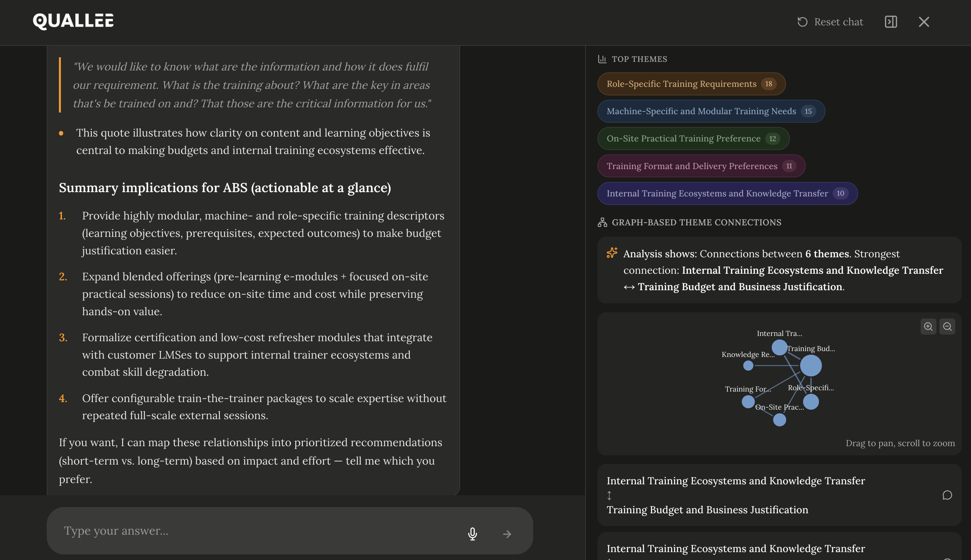Click the Graph-Based Theme Connections icon

point(602,222)
